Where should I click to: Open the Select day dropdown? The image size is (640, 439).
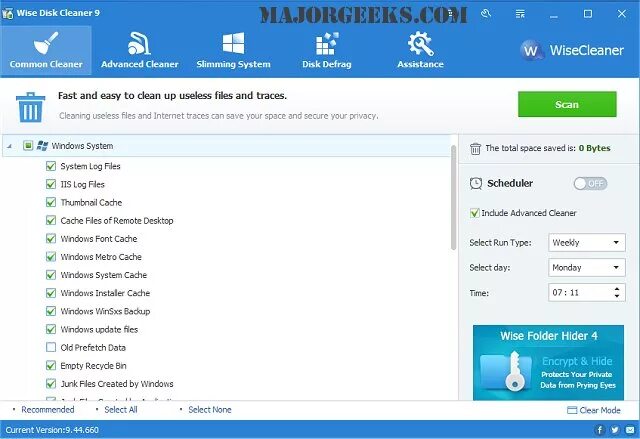coord(587,267)
